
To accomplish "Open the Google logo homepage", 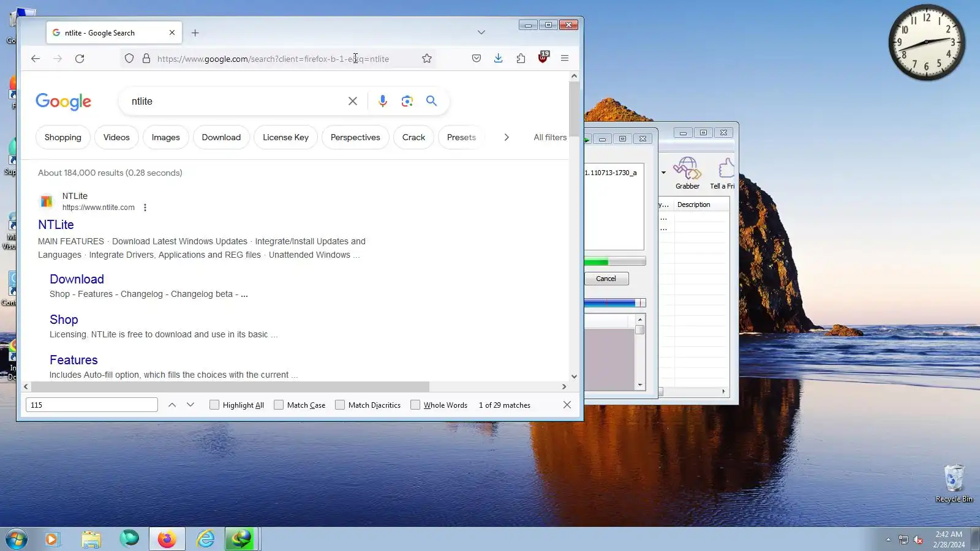I will (64, 102).
